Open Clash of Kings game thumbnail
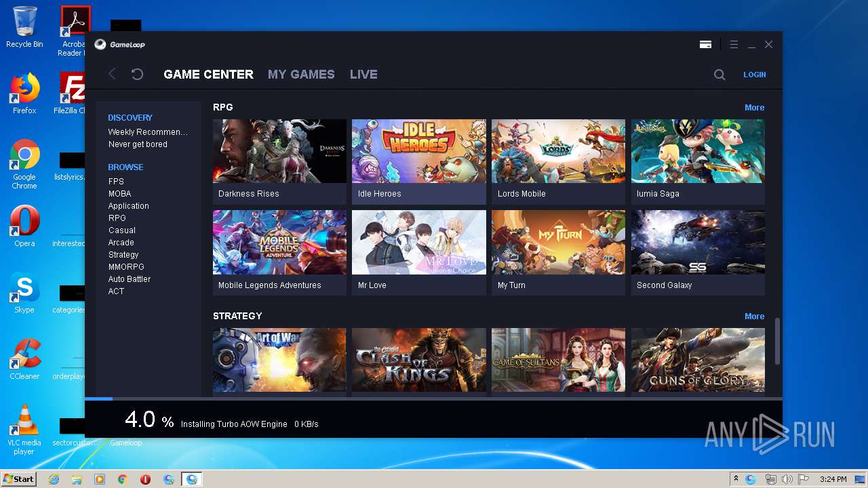Image resolution: width=868 pixels, height=488 pixels. pyautogui.click(x=418, y=361)
